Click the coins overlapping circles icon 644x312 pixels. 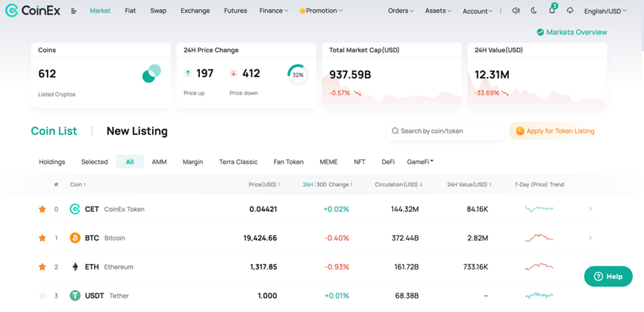pos(151,73)
